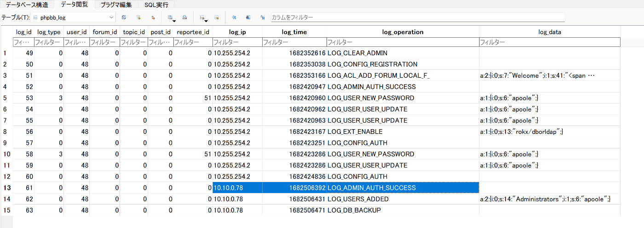This screenshot has width=644, height=228.
Task: Select the LOG_DB_BACKUP cell
Action: coord(403,210)
